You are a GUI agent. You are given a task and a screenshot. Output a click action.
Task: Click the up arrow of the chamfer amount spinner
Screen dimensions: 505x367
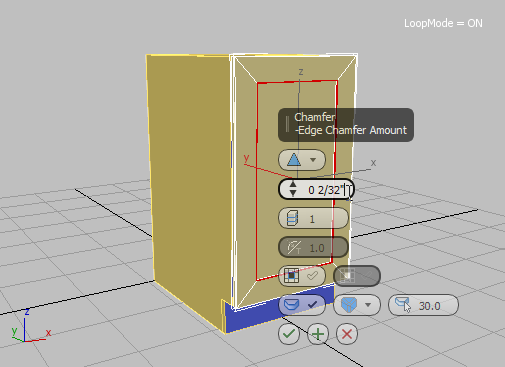pos(293,184)
